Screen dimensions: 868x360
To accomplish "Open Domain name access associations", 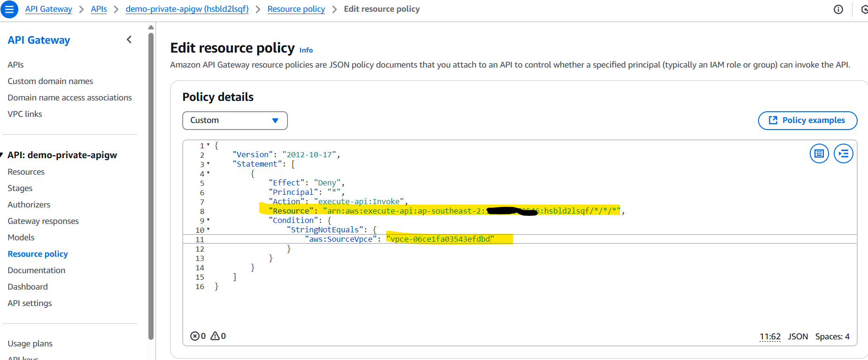I will 70,98.
